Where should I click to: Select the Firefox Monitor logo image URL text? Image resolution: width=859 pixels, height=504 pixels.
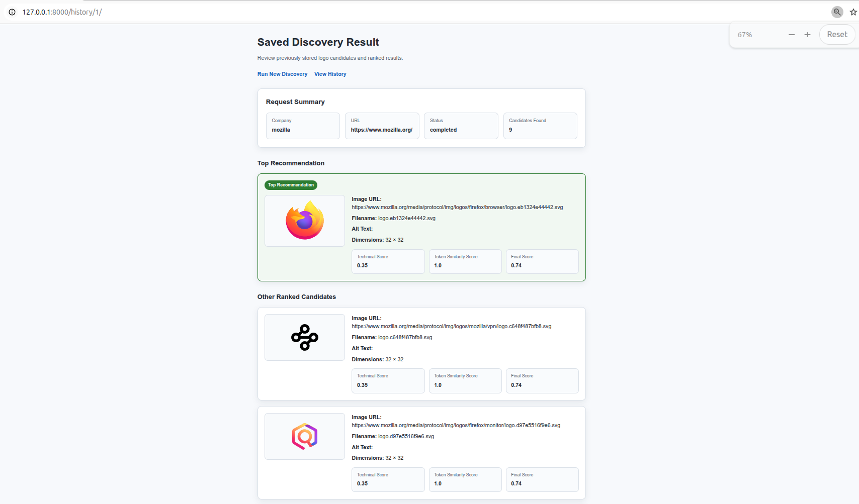click(456, 425)
